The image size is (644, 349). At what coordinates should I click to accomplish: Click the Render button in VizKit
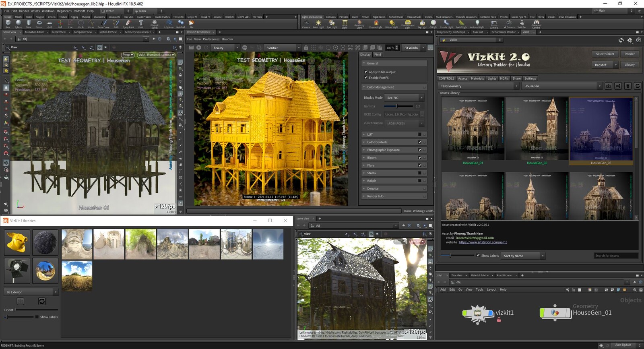pos(630,54)
